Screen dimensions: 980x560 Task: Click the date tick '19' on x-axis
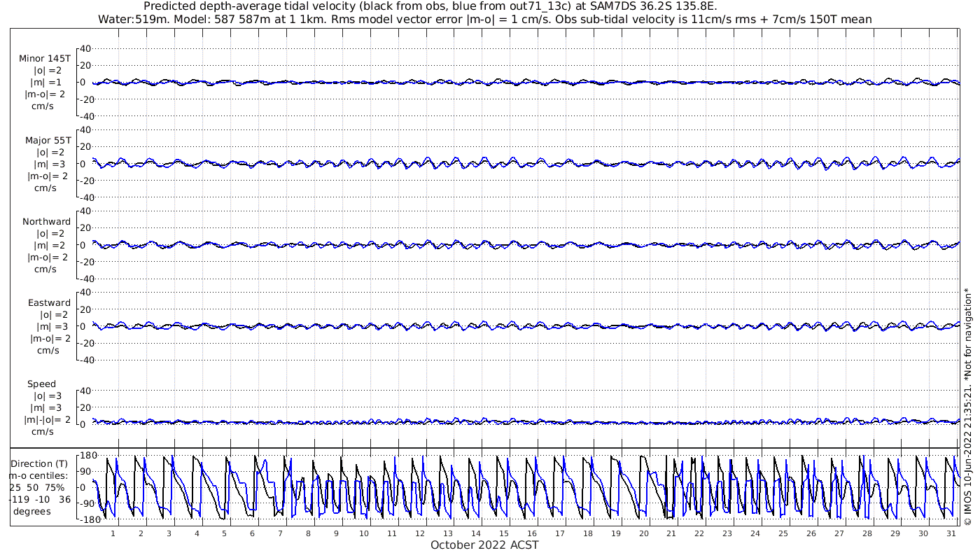tap(615, 533)
